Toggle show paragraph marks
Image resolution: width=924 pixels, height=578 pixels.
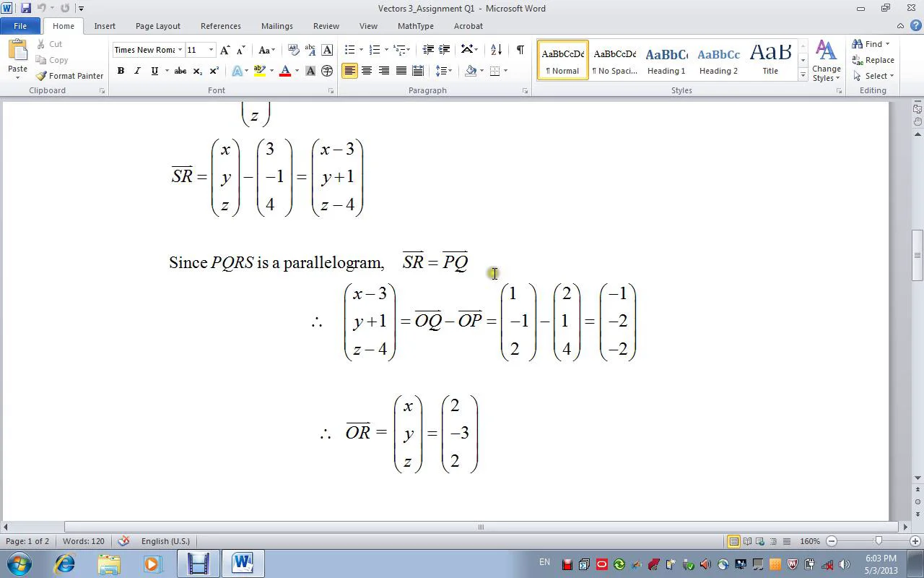520,50
